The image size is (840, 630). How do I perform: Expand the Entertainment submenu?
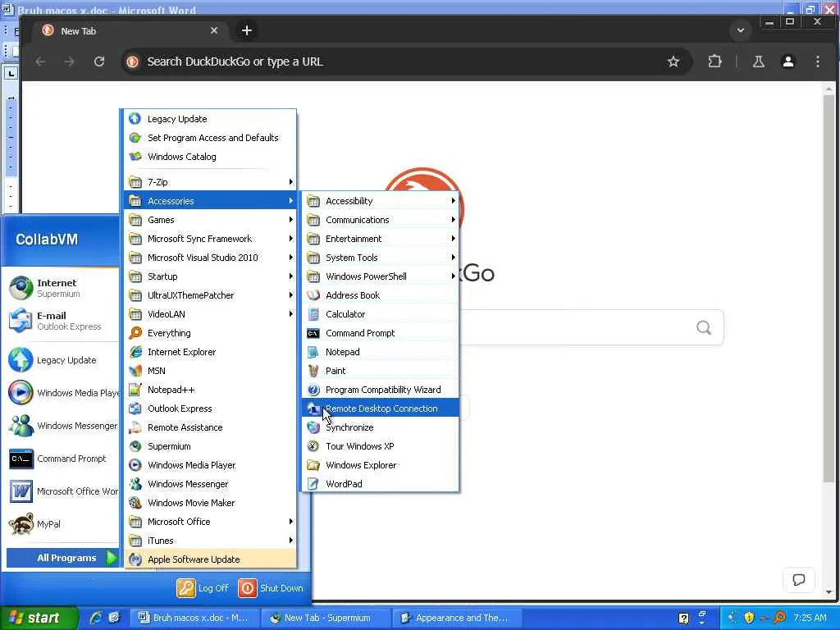[381, 239]
